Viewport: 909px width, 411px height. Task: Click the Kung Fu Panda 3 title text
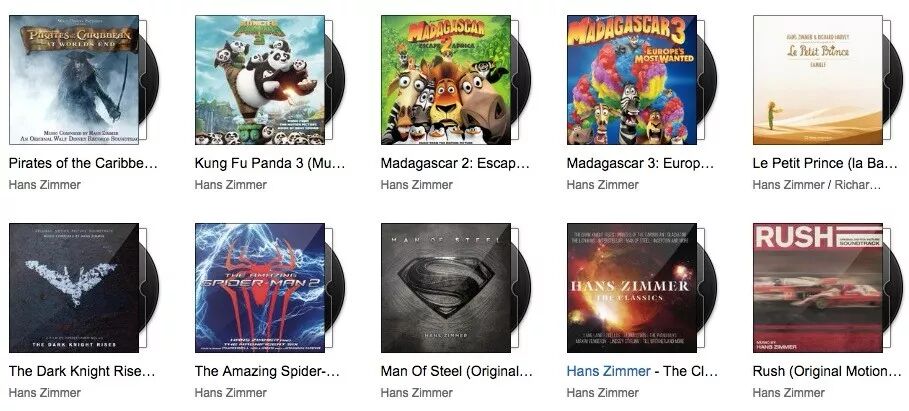pos(270,163)
